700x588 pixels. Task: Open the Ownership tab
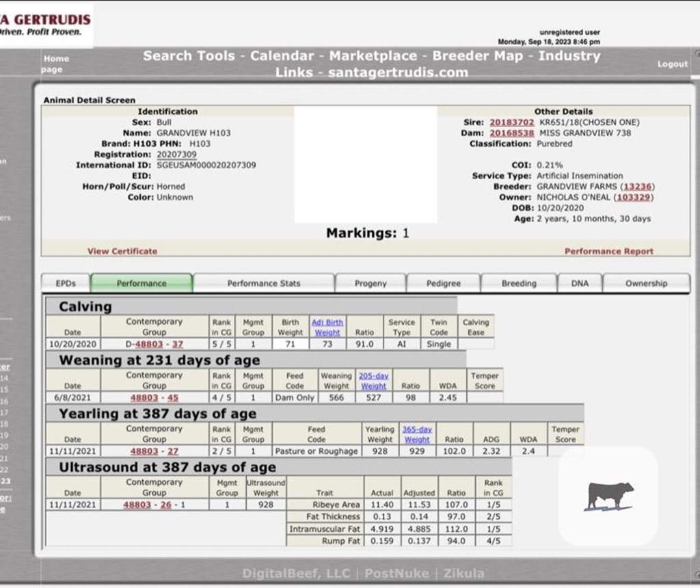645,283
